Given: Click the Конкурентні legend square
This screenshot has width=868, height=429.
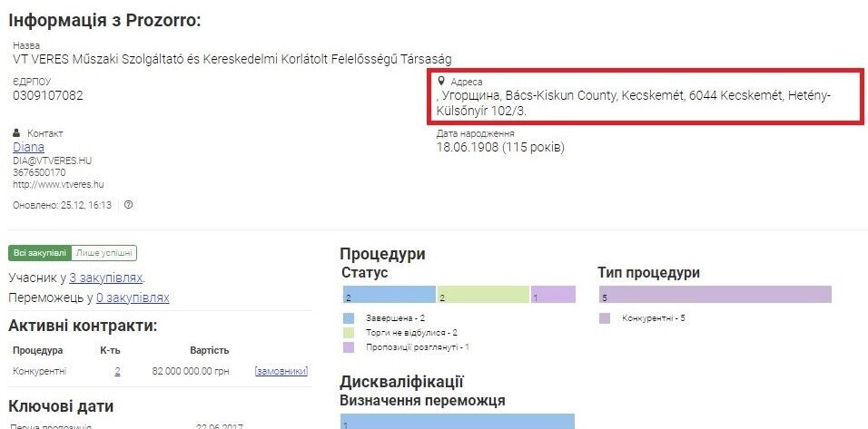Looking at the screenshot, I should (605, 318).
